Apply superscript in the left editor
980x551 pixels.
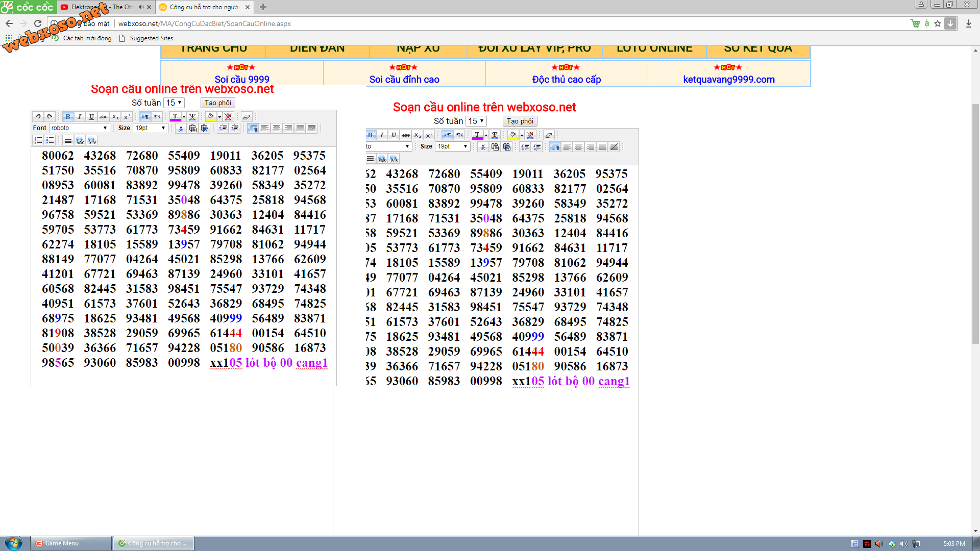(x=127, y=117)
